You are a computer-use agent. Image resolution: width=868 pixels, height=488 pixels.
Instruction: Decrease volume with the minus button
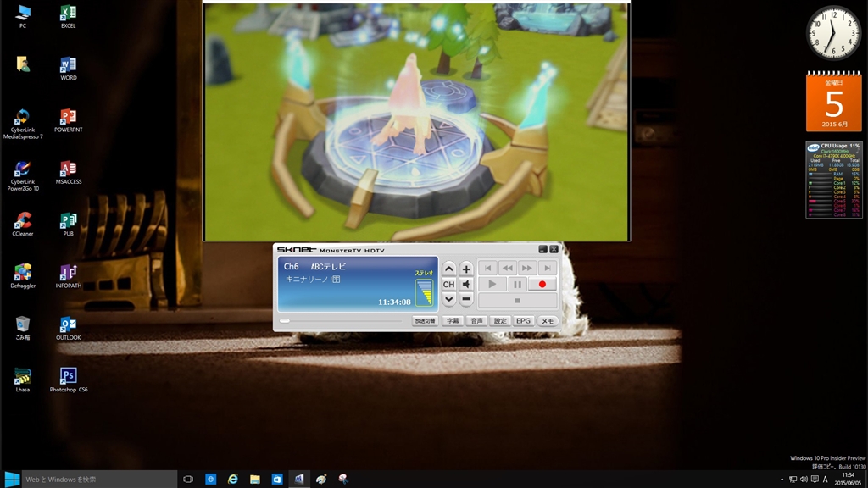pos(466,299)
